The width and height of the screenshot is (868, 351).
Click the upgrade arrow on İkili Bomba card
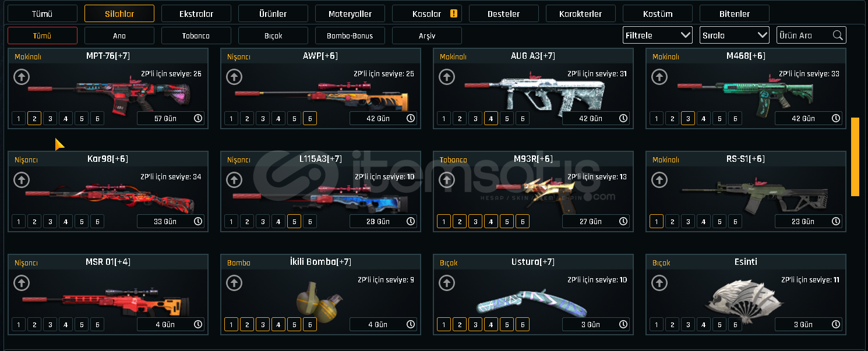[234, 282]
